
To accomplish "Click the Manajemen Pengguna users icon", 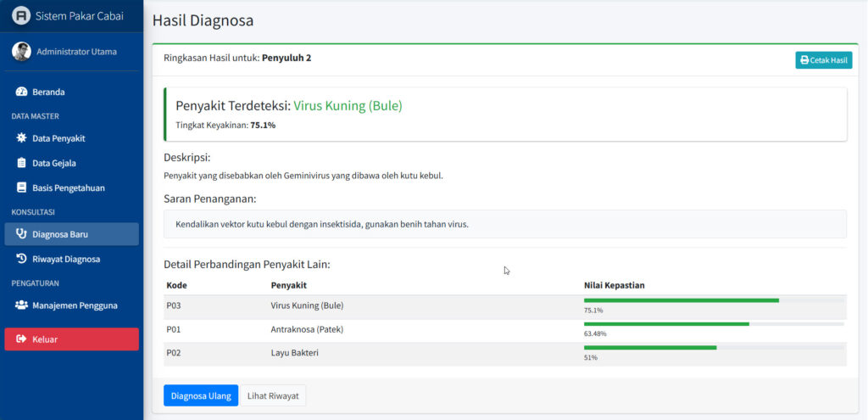I will [x=21, y=305].
